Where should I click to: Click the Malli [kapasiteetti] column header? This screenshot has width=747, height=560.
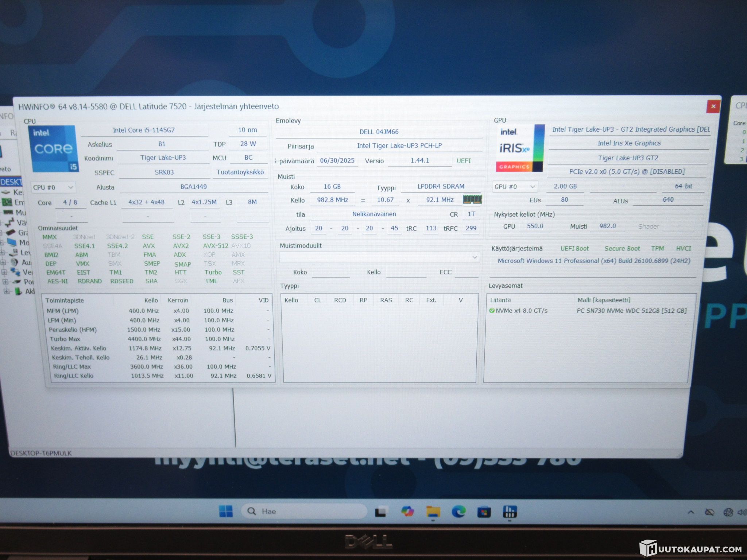604,300
